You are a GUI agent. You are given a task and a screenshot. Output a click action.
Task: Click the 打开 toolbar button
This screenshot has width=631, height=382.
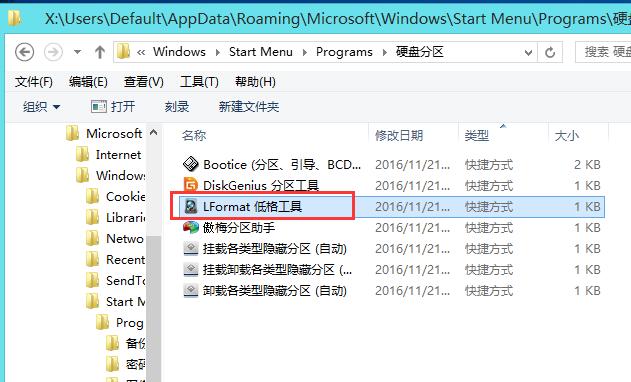[113, 107]
